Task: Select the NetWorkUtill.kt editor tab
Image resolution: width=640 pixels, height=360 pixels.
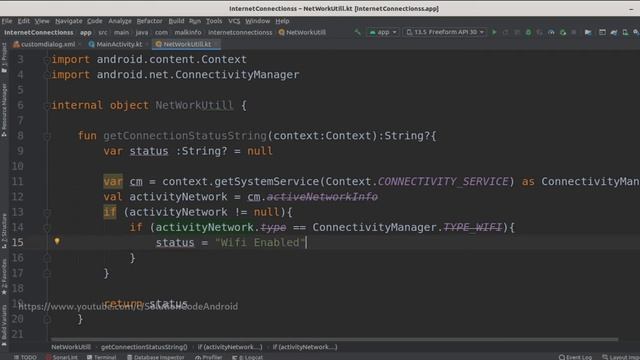Action: [x=187, y=44]
